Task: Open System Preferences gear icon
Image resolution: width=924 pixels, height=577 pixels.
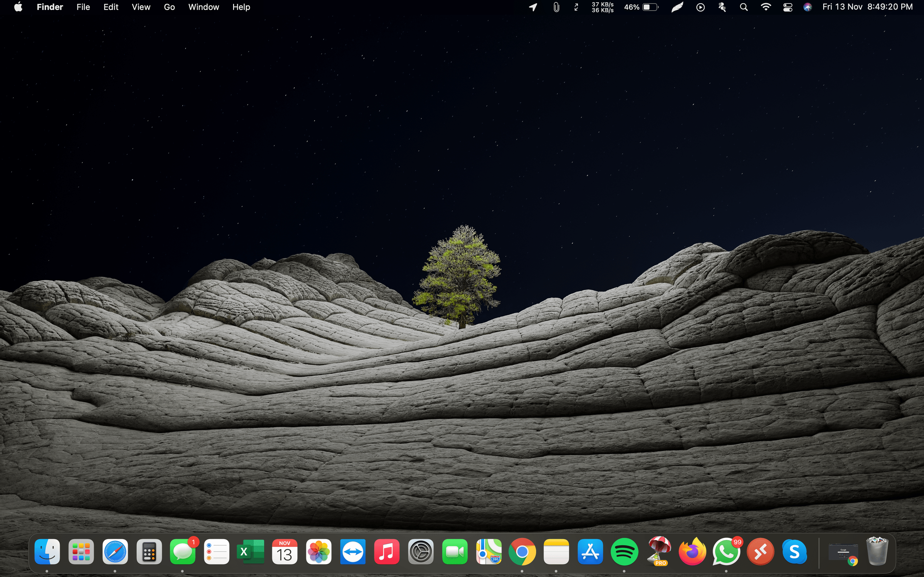Action: coord(420,552)
